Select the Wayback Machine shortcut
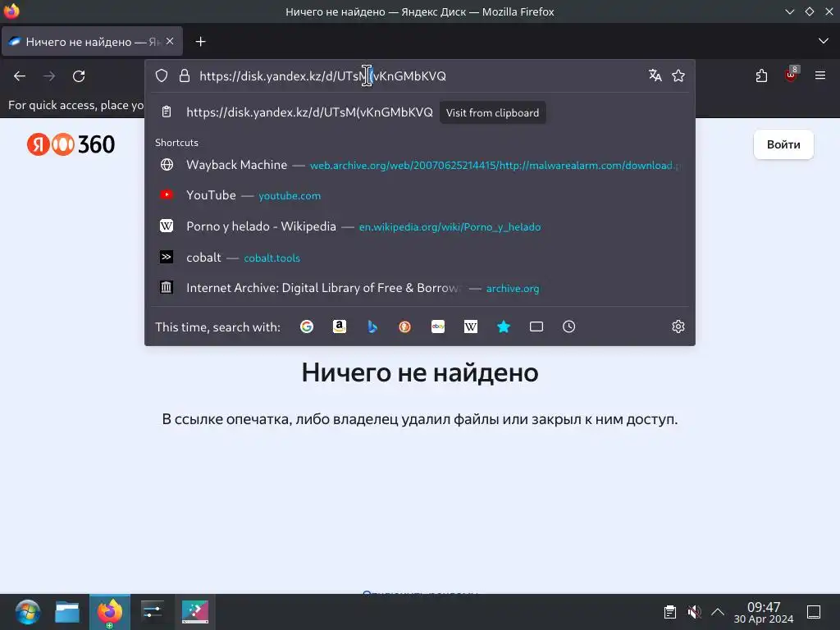This screenshot has width=840, height=630. 420,165
